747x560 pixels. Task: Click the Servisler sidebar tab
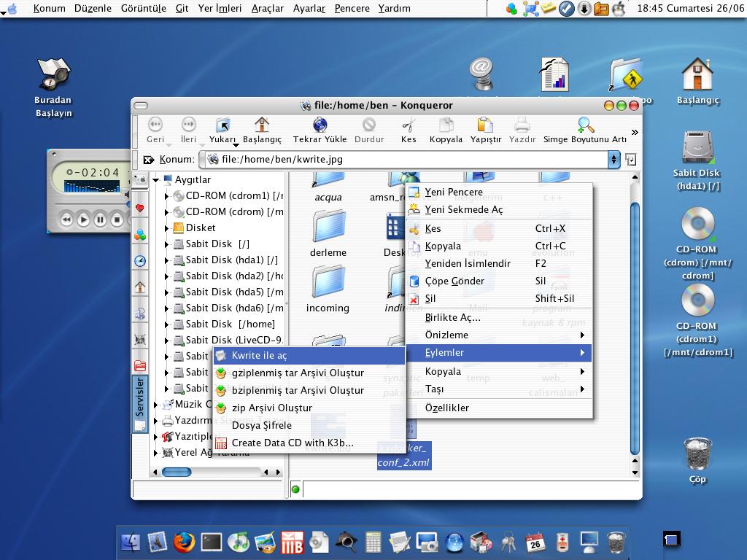pos(140,402)
